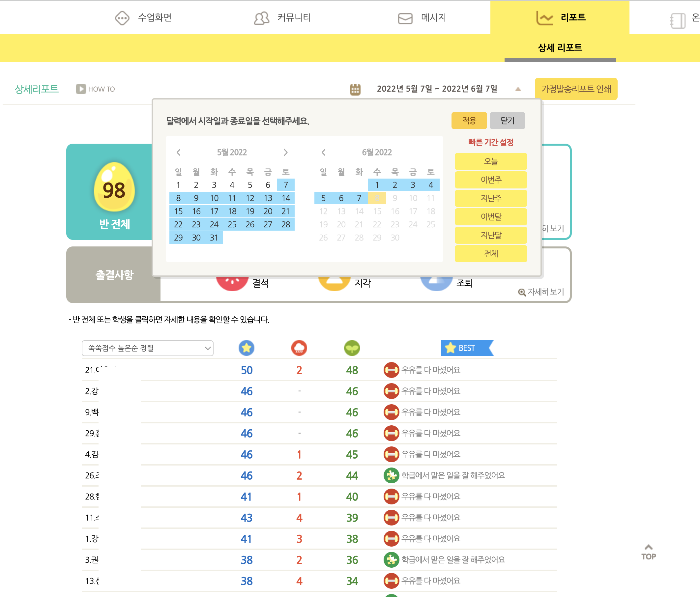The image size is (700, 597).
Task: Click the red rain cloud column icon
Action: 299,348
